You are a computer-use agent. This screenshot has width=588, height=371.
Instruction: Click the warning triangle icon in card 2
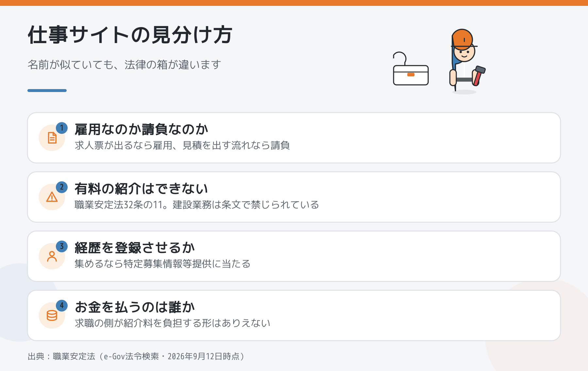[52, 197]
